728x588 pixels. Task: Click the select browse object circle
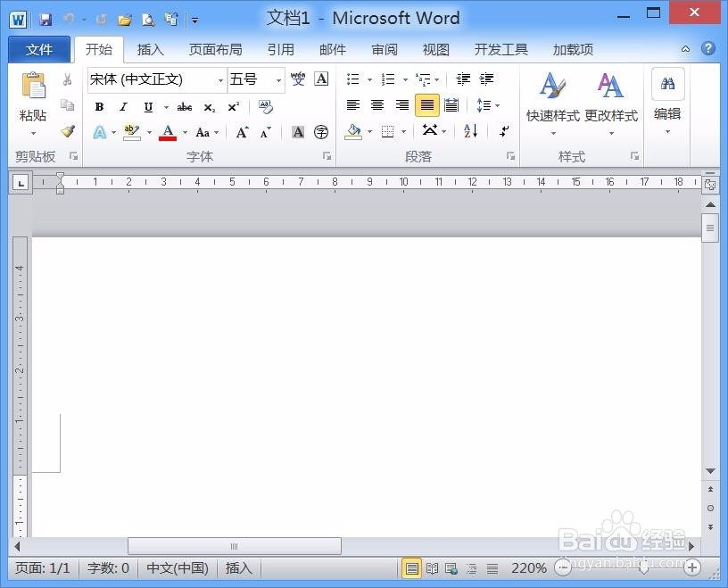click(710, 508)
